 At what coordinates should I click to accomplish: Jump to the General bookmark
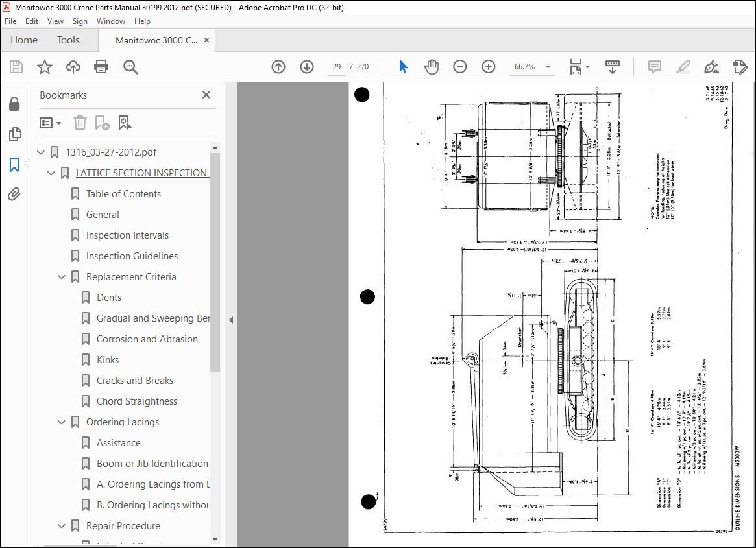[103, 215]
